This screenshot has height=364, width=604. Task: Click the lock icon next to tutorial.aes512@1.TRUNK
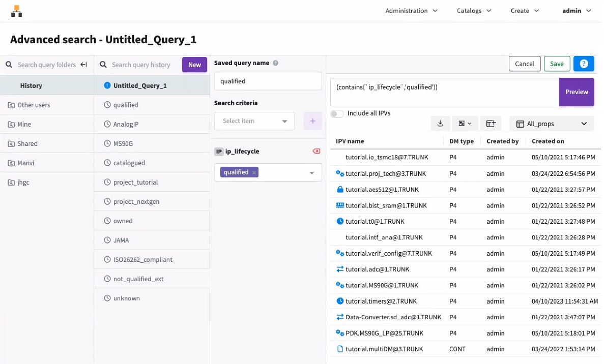[x=340, y=190]
